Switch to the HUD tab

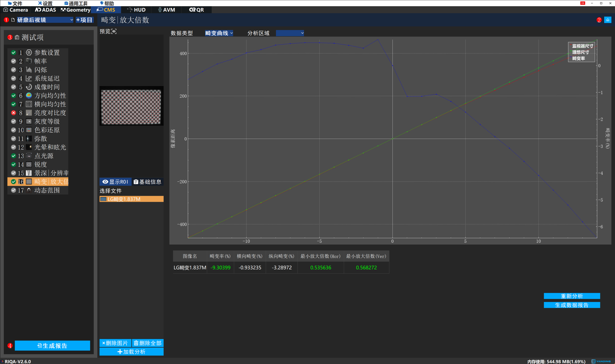click(x=136, y=10)
